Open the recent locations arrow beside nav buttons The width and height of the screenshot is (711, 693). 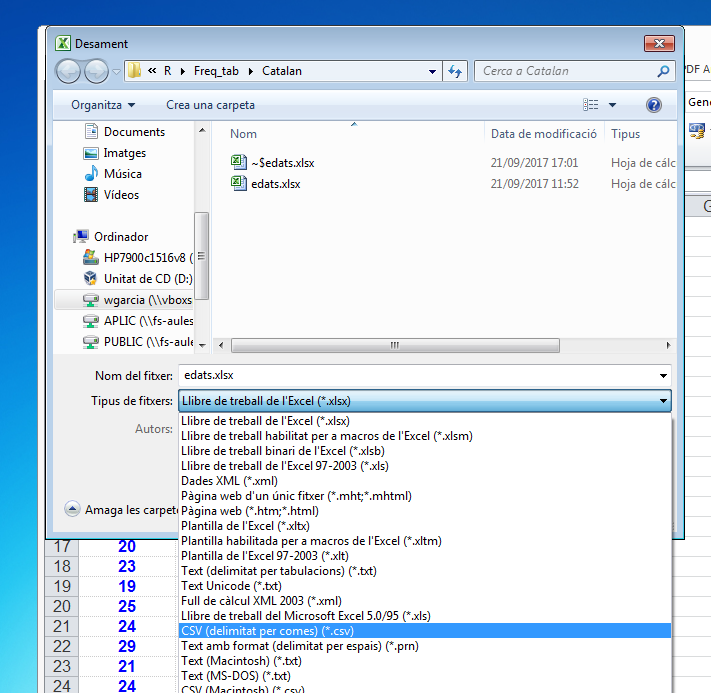pos(116,72)
